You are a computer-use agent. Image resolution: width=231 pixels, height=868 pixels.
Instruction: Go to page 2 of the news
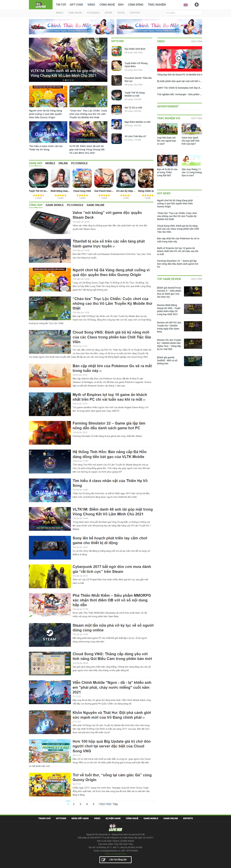[x=74, y=804]
